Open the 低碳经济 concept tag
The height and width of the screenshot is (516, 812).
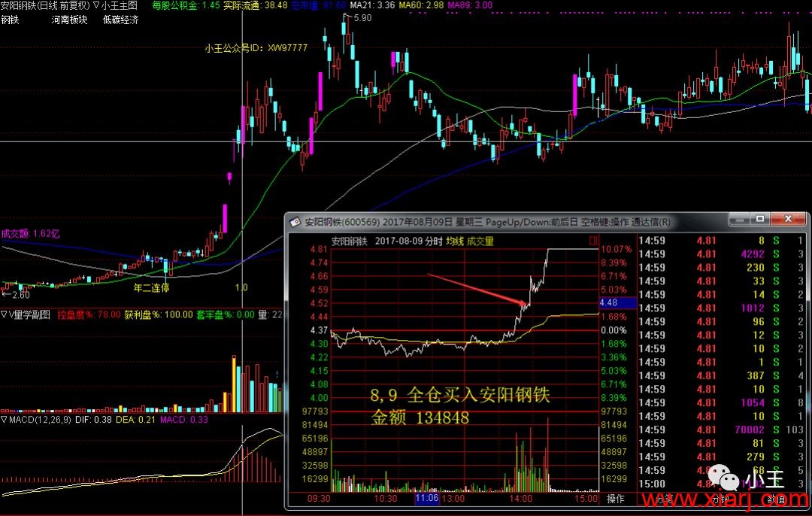120,20
